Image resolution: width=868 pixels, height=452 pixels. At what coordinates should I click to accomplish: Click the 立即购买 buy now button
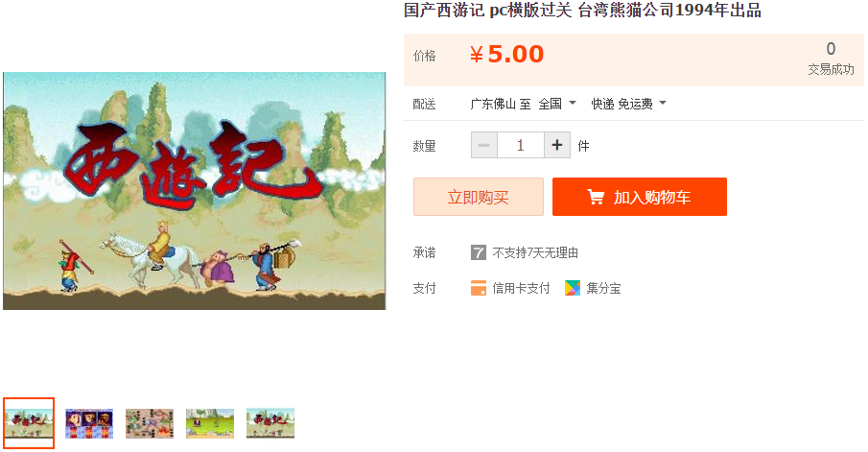(479, 197)
